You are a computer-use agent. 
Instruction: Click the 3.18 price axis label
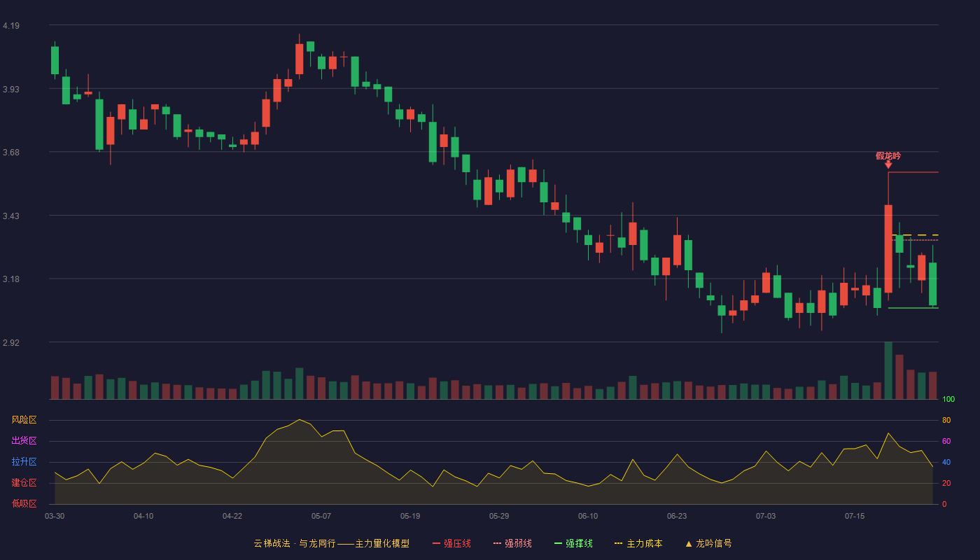tap(11, 279)
